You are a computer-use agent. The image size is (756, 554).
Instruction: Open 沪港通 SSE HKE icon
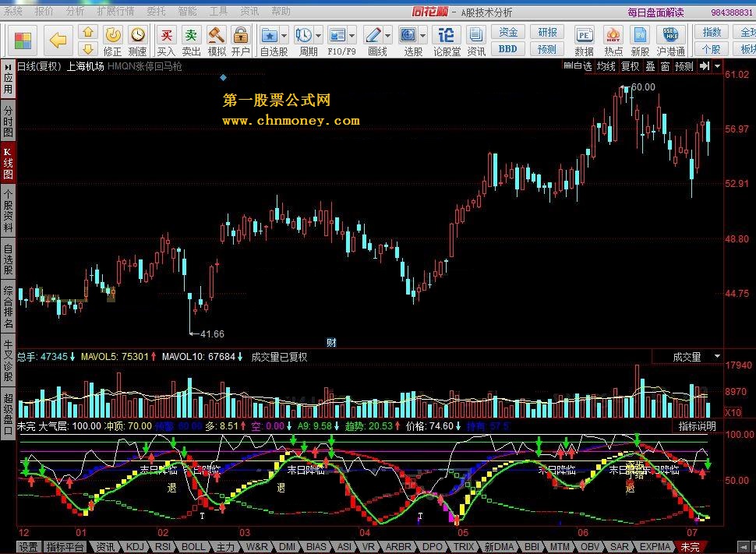click(x=671, y=41)
